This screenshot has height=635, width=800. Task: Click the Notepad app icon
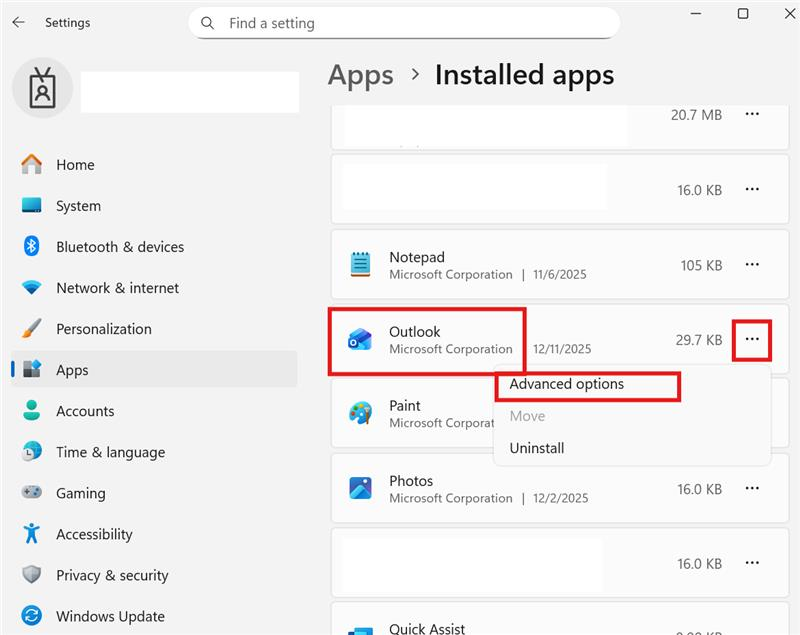(x=360, y=264)
